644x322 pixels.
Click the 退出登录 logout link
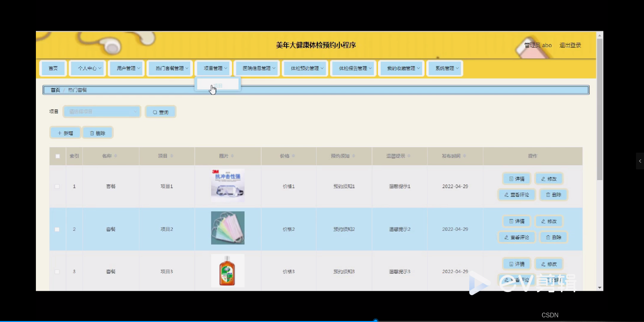pyautogui.click(x=570, y=45)
